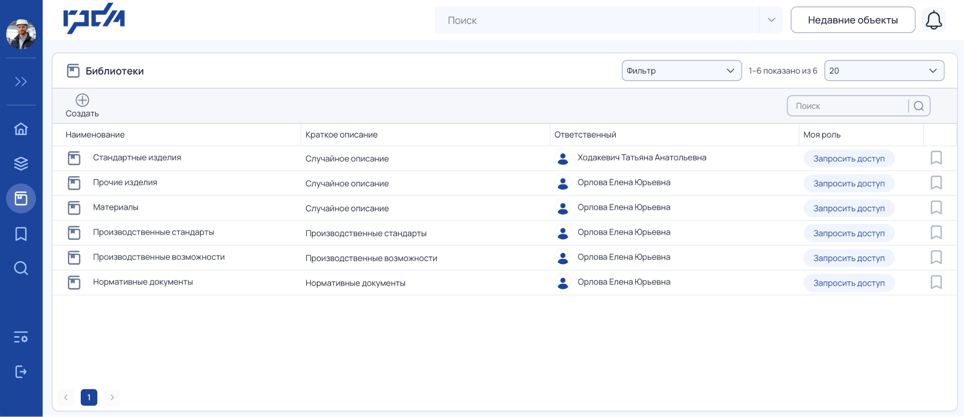This screenshot has width=964, height=417.
Task: Click the Краткое описание column header
Action: tap(341, 135)
